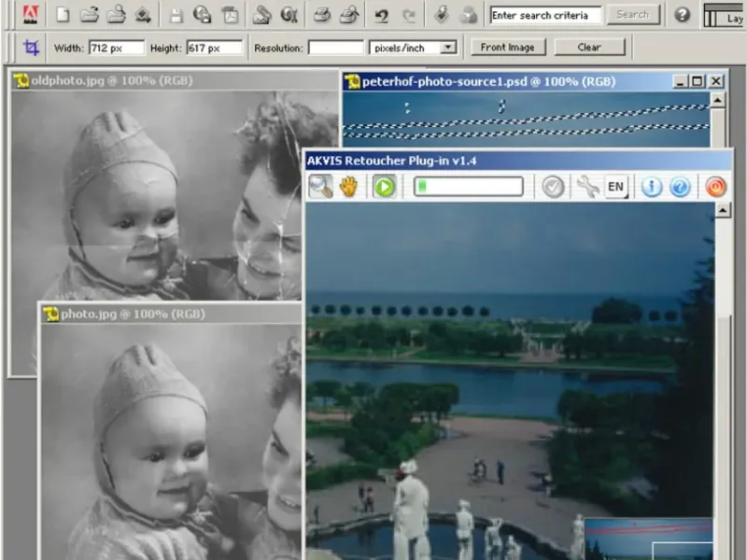
Task: Click the blue Info icon in Retoucher
Action: pos(651,187)
